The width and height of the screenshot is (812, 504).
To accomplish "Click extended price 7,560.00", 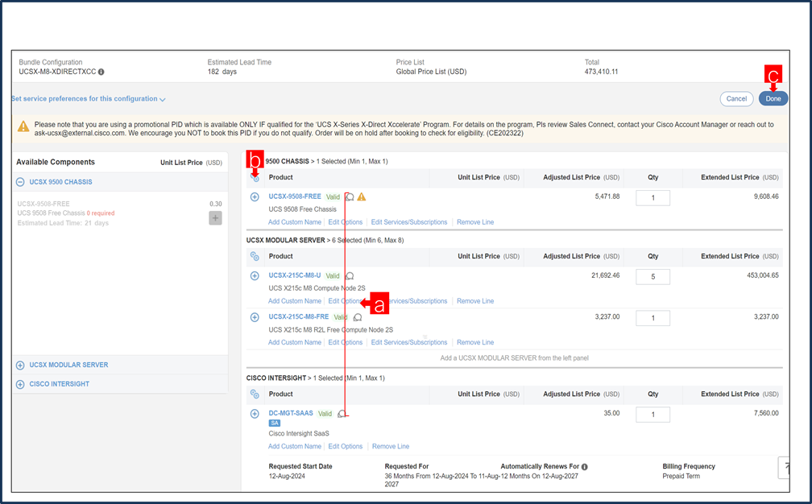I will point(766,414).
